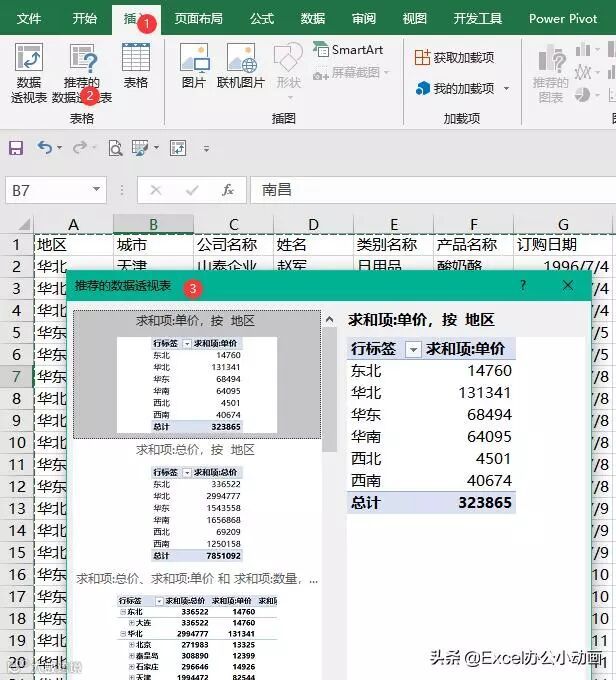Open the 审阅 (Review) tab
The width and height of the screenshot is (616, 680).
point(364,18)
